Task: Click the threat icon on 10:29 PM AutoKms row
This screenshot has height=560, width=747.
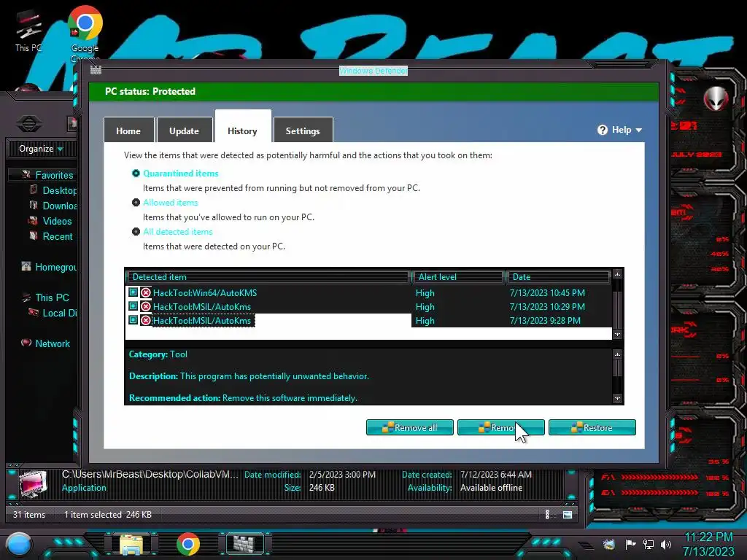Action: (x=146, y=307)
